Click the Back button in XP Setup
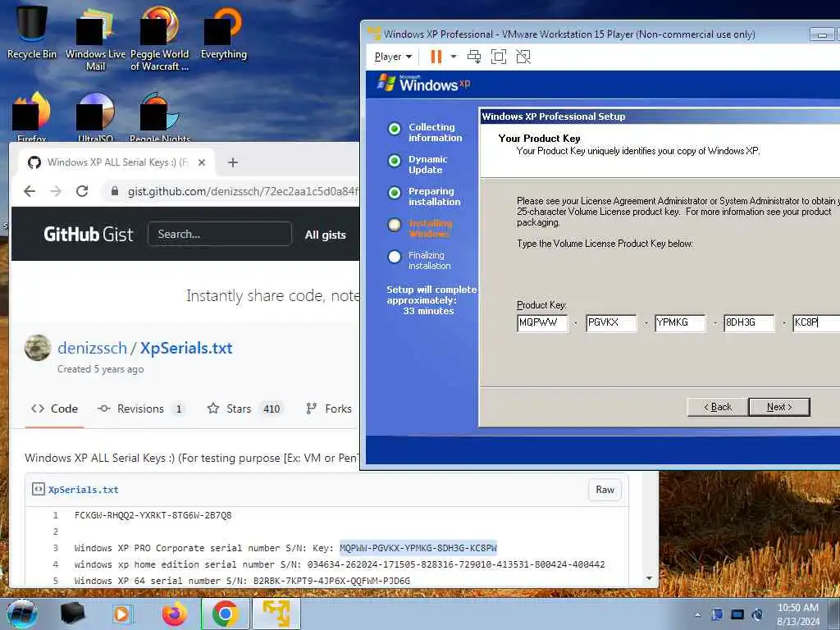Image resolution: width=840 pixels, height=630 pixels. [717, 407]
